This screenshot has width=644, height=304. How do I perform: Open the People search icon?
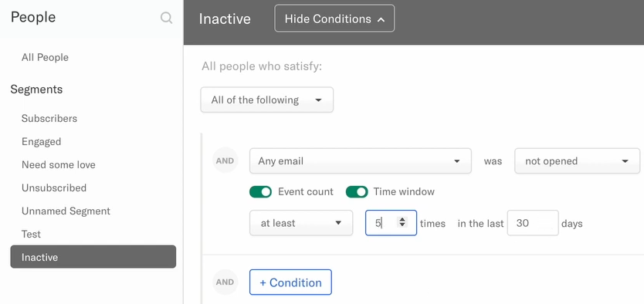166,18
